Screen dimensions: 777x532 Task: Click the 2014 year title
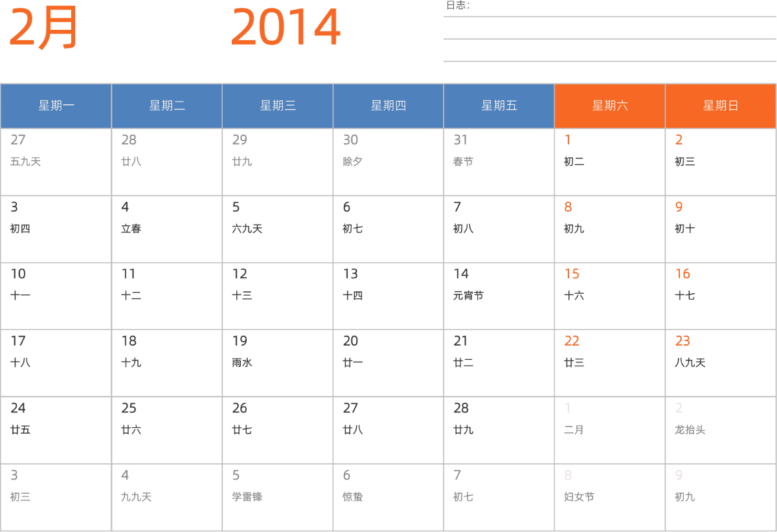(x=286, y=27)
